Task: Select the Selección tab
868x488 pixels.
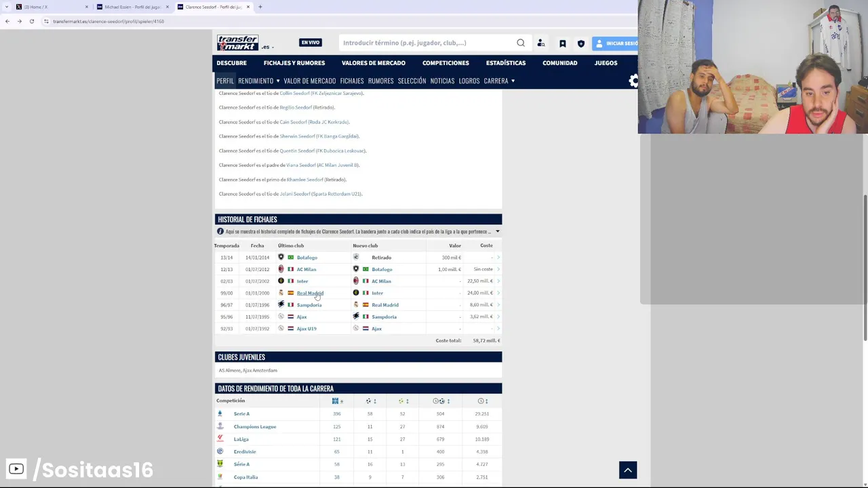Action: click(x=412, y=81)
